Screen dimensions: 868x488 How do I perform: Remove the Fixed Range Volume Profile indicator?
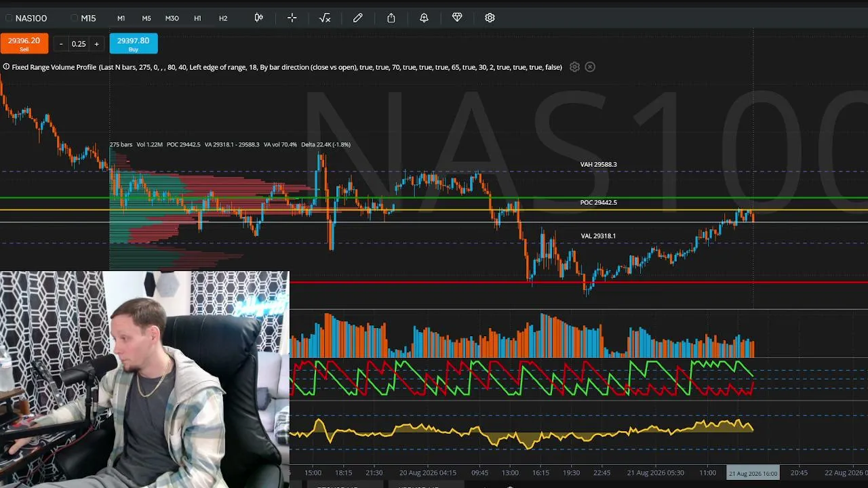(x=590, y=67)
